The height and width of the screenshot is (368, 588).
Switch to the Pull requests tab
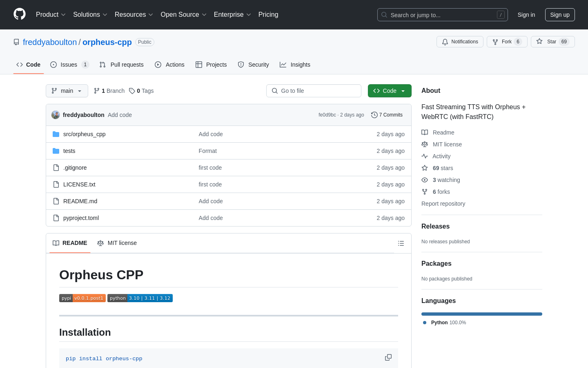[x=121, y=65]
